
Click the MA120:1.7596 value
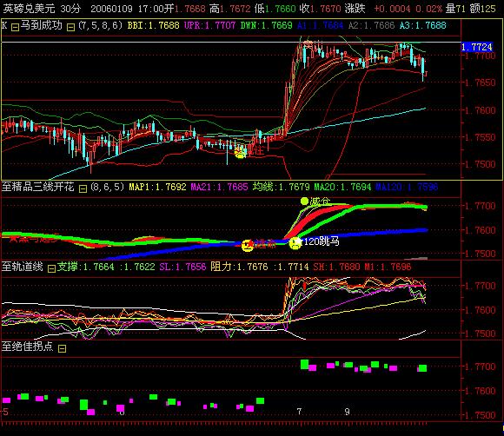(407, 187)
